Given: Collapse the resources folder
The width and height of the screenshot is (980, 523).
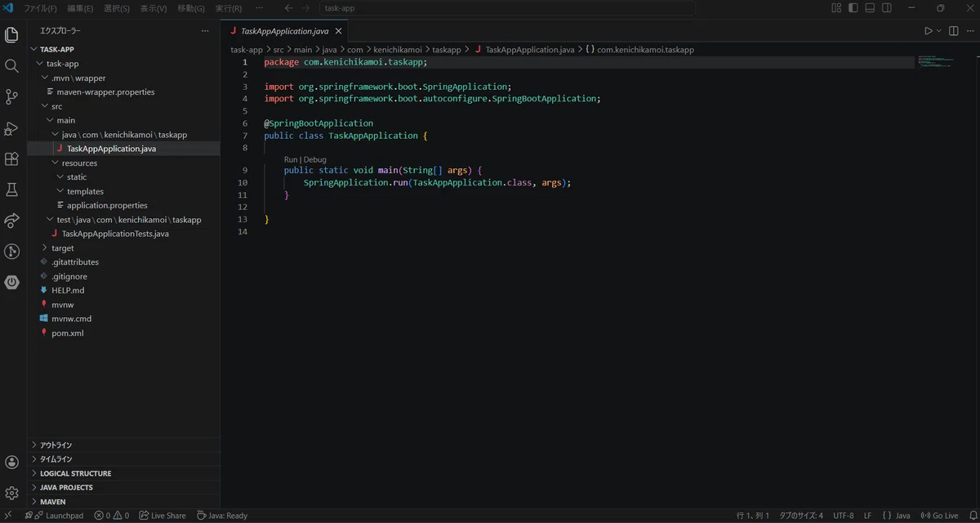Looking at the screenshot, I should coord(122,163).
